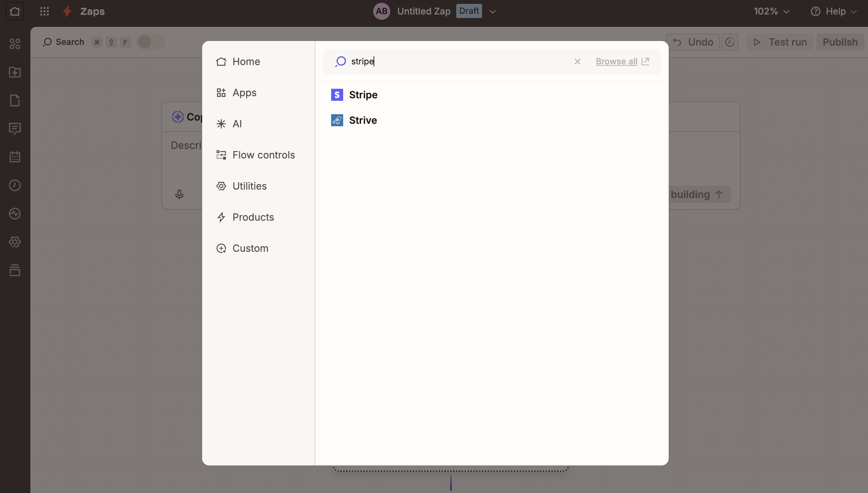The height and width of the screenshot is (493, 868).
Task: Choose Stripe from search results
Action: tap(492, 95)
